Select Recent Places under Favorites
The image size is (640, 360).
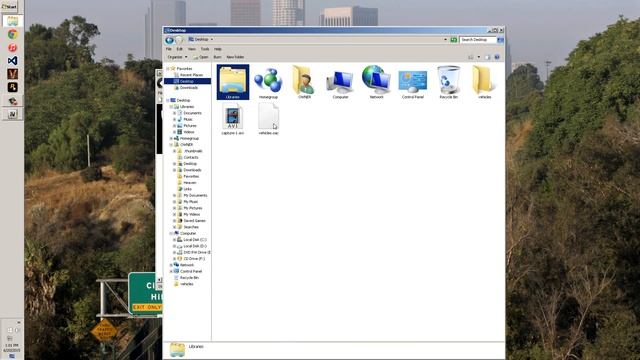(x=189, y=75)
